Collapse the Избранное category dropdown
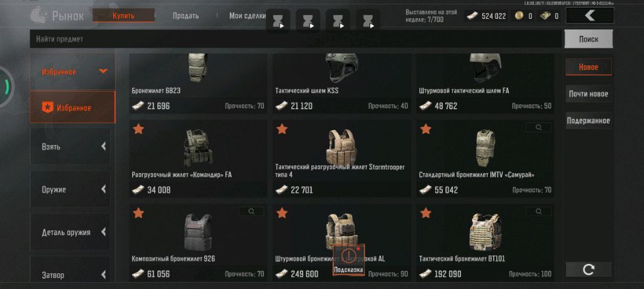Image resolution: width=644 pixels, height=289 pixels. 103,72
